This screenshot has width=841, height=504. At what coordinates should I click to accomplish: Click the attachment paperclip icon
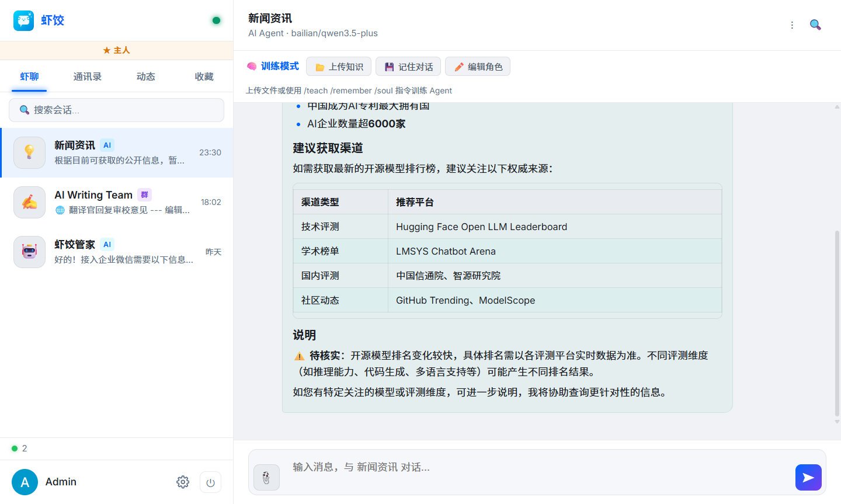click(266, 477)
